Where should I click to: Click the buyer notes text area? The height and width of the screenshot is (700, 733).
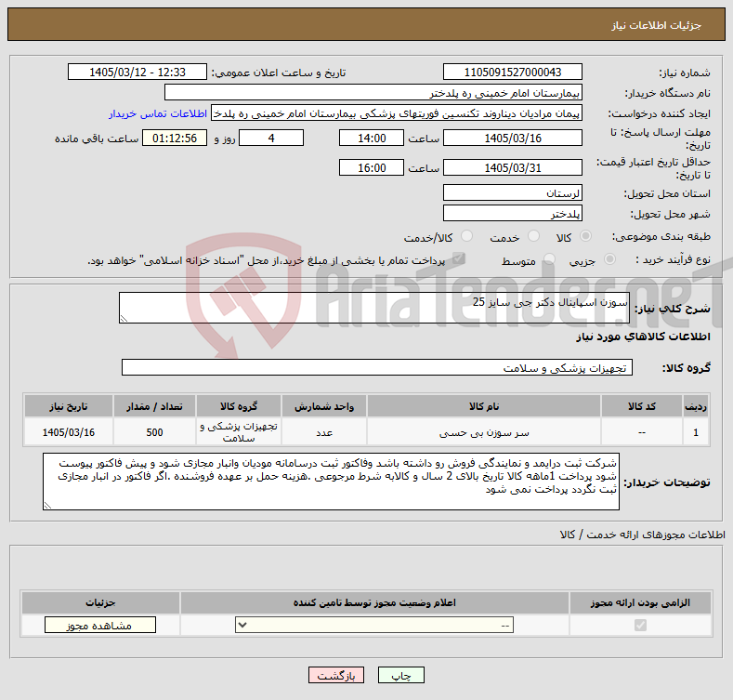pos(331,482)
